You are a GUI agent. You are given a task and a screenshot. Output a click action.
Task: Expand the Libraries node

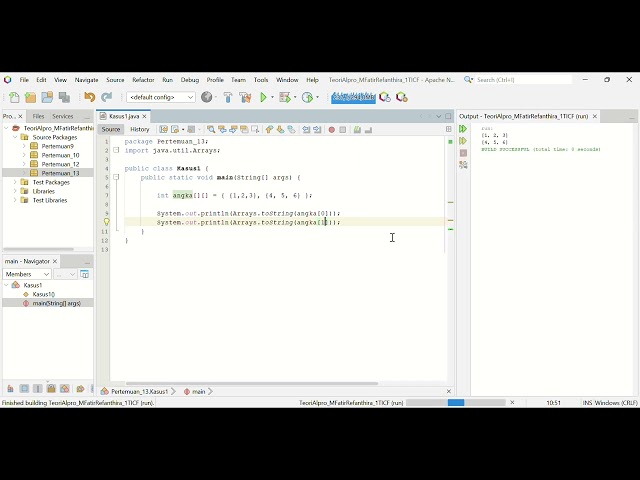[15, 191]
